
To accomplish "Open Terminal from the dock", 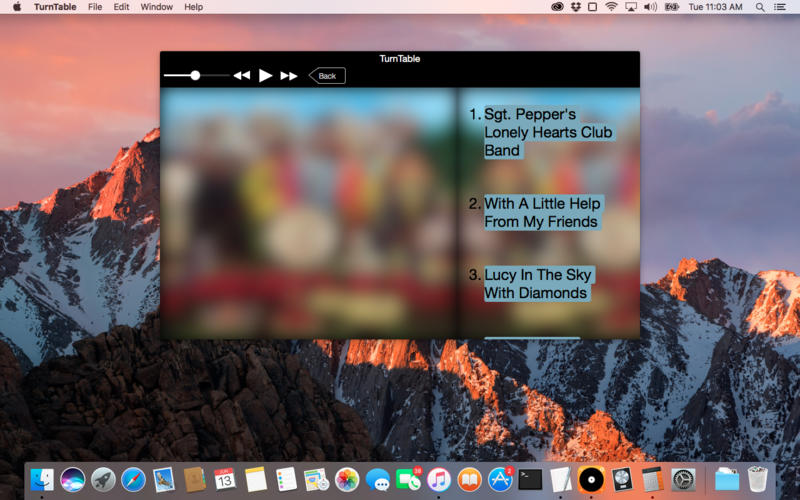I will pos(530,479).
